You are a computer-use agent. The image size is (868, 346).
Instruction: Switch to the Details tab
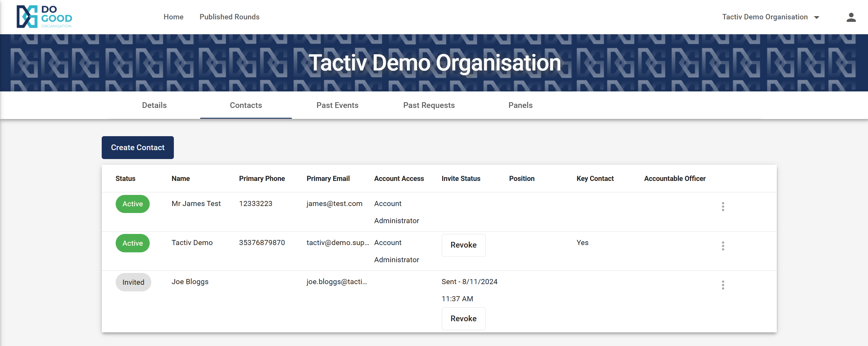coord(154,105)
